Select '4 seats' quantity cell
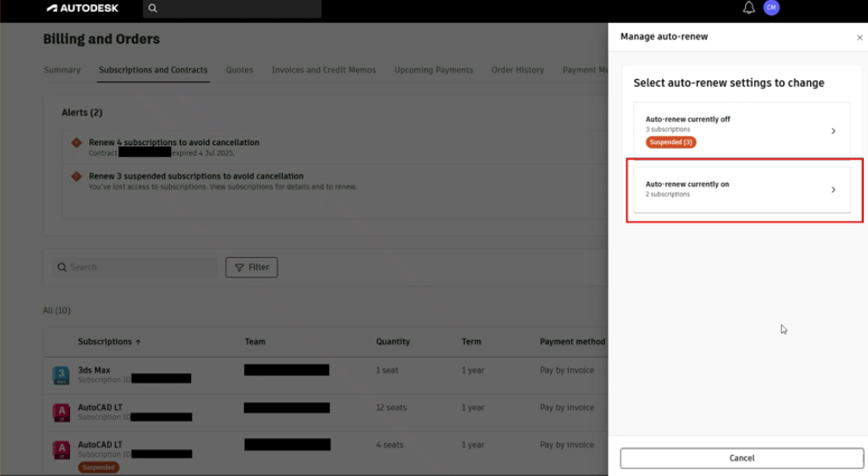This screenshot has width=868, height=476. pyautogui.click(x=390, y=445)
